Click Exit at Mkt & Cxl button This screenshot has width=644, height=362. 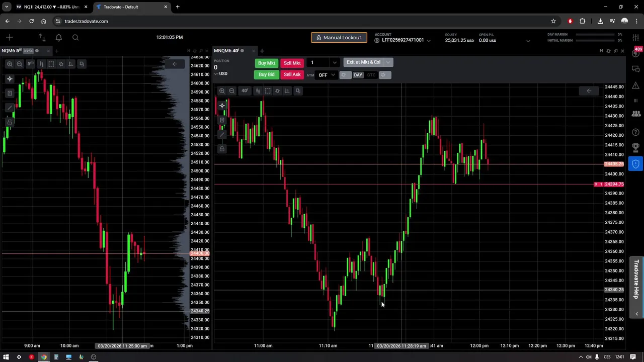click(363, 62)
